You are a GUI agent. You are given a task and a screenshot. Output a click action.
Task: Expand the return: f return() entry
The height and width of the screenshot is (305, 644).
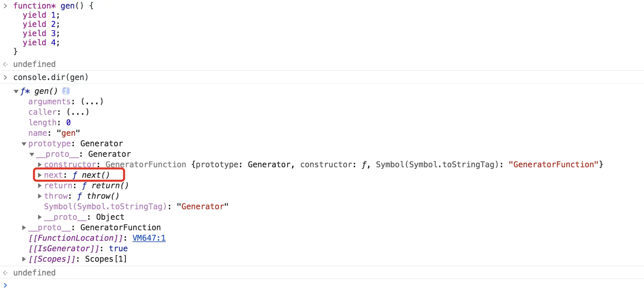pos(40,186)
